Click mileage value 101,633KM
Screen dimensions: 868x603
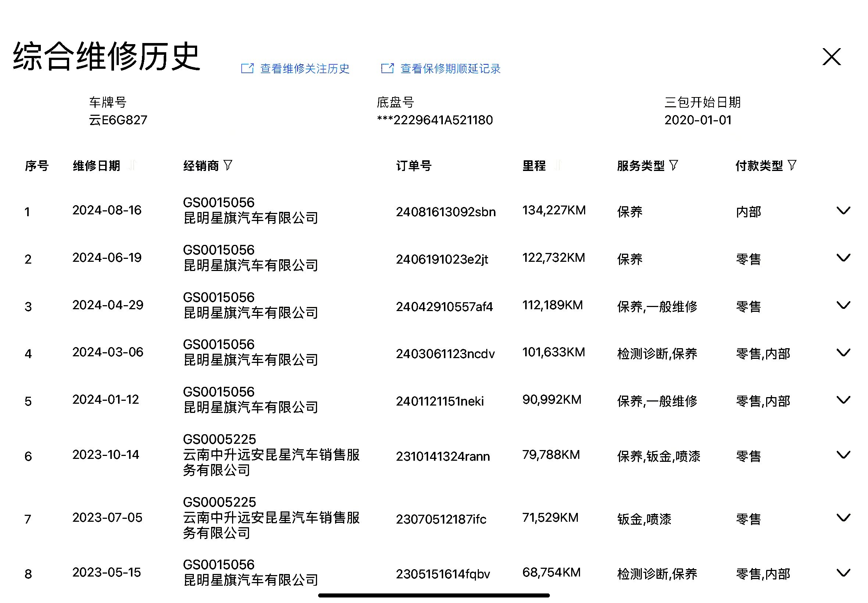pos(554,353)
